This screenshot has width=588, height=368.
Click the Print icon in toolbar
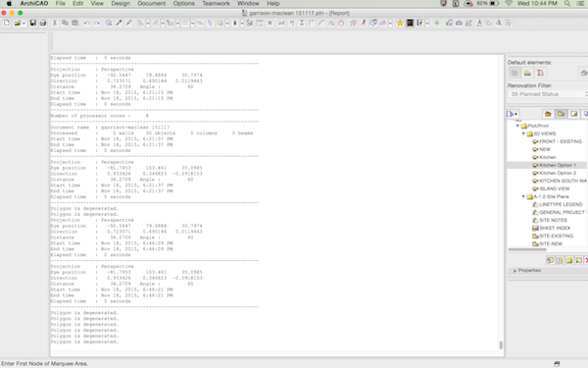coord(43,23)
